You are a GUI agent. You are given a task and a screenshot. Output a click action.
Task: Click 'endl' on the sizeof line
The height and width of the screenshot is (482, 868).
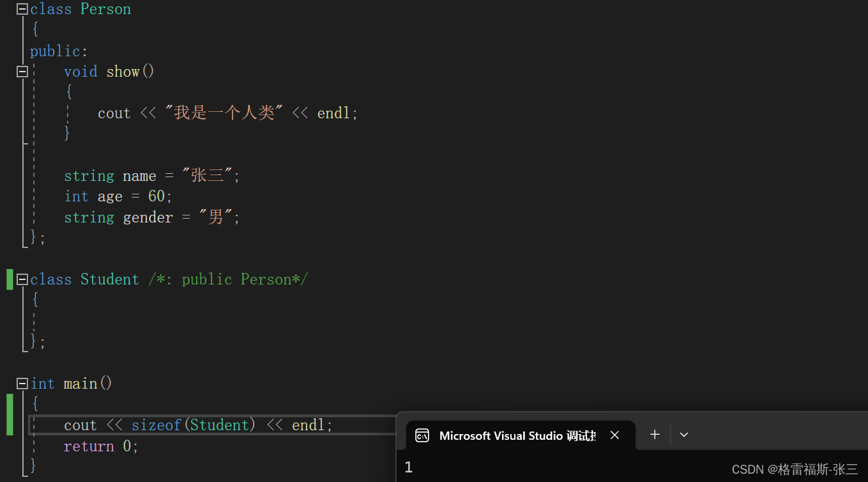308,425
